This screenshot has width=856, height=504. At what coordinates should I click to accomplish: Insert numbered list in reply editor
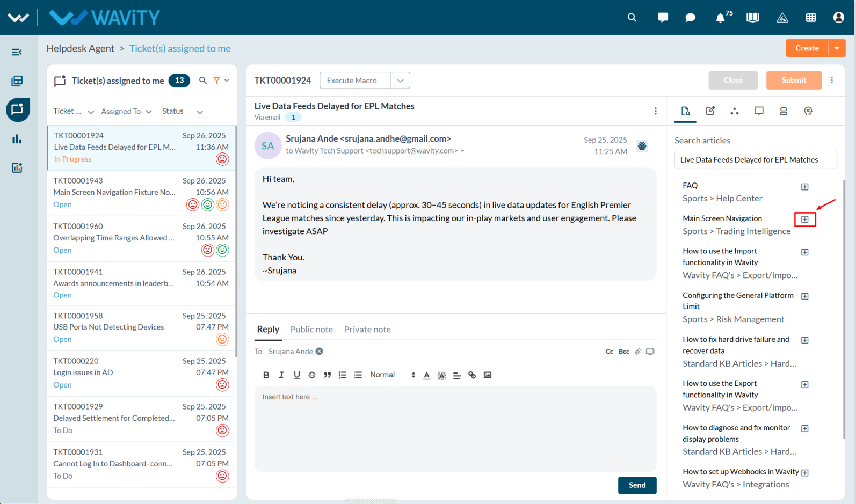[x=343, y=375]
